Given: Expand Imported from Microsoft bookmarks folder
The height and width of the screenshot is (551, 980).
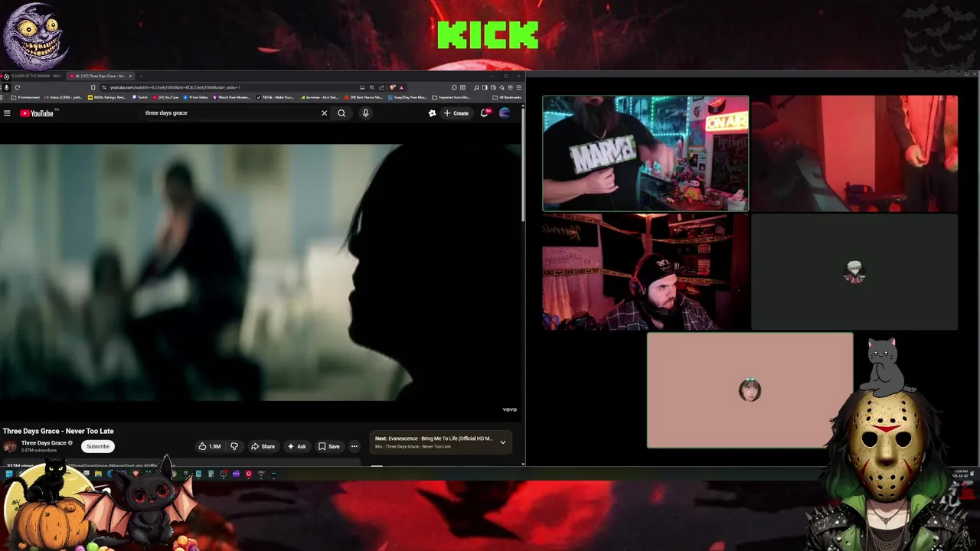Looking at the screenshot, I should coord(452,97).
